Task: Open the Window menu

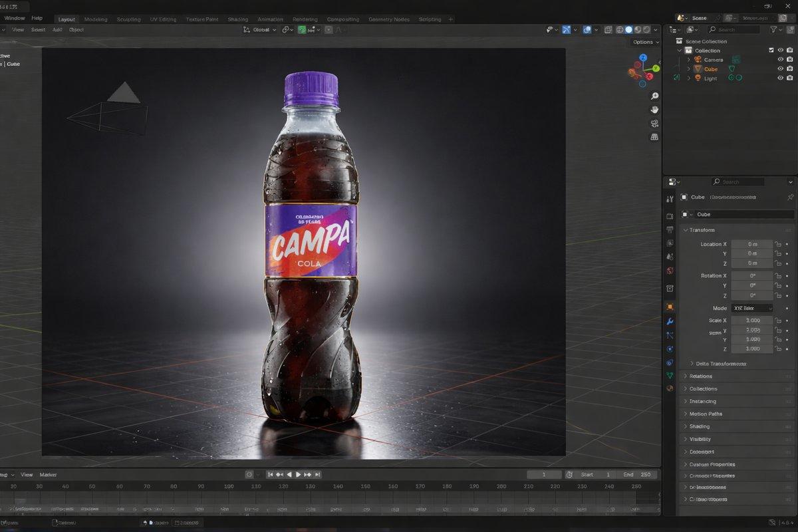Action: click(x=15, y=18)
